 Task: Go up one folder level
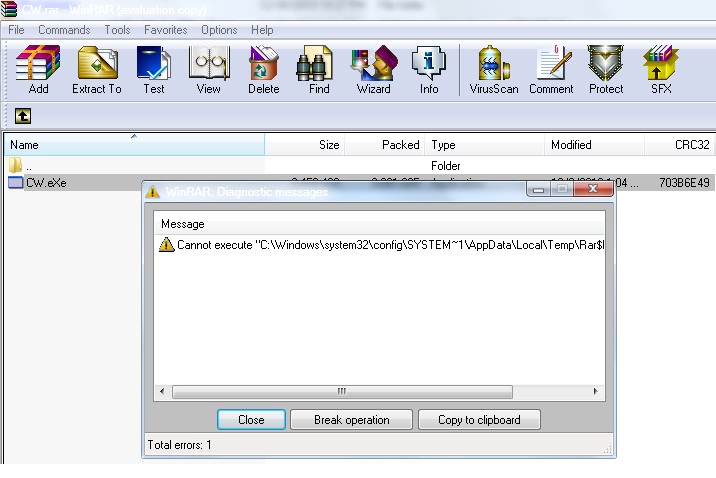(23, 116)
